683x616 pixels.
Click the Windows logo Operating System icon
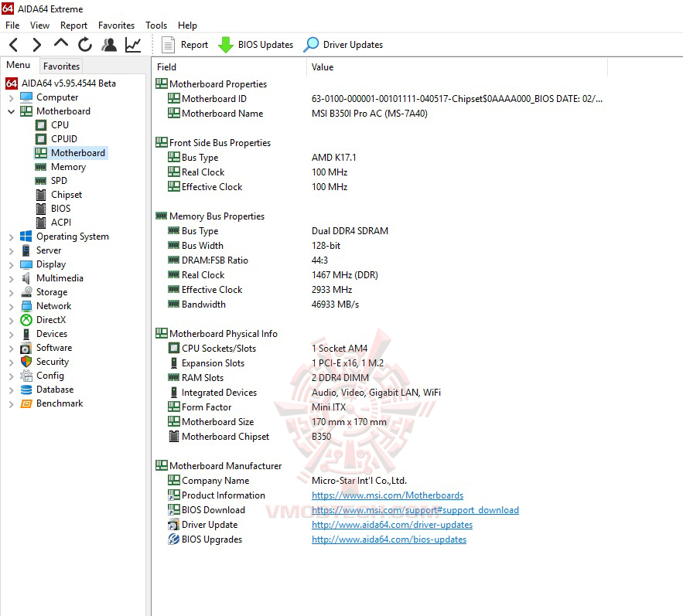(x=26, y=237)
